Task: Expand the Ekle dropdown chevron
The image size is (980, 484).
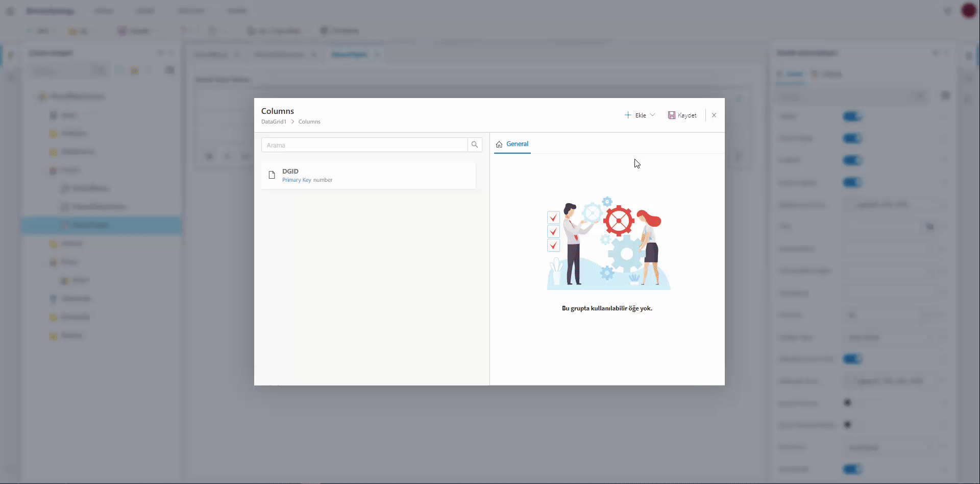Action: (652, 115)
